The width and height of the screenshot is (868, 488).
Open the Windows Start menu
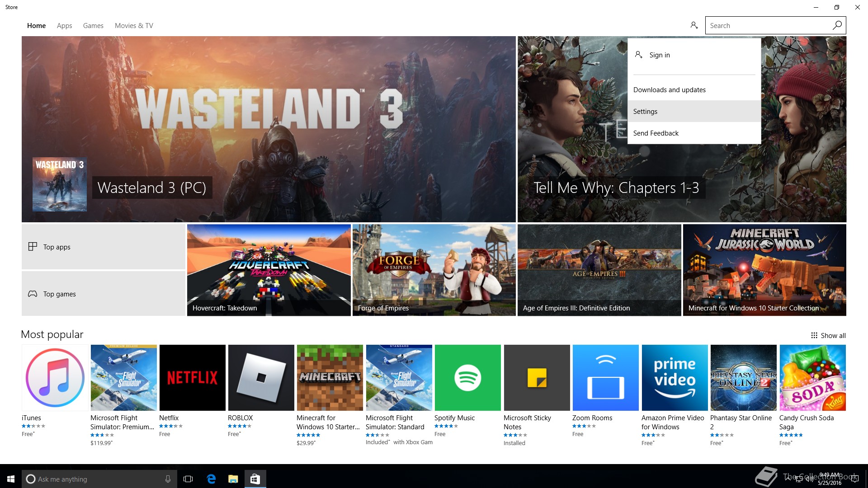11,479
